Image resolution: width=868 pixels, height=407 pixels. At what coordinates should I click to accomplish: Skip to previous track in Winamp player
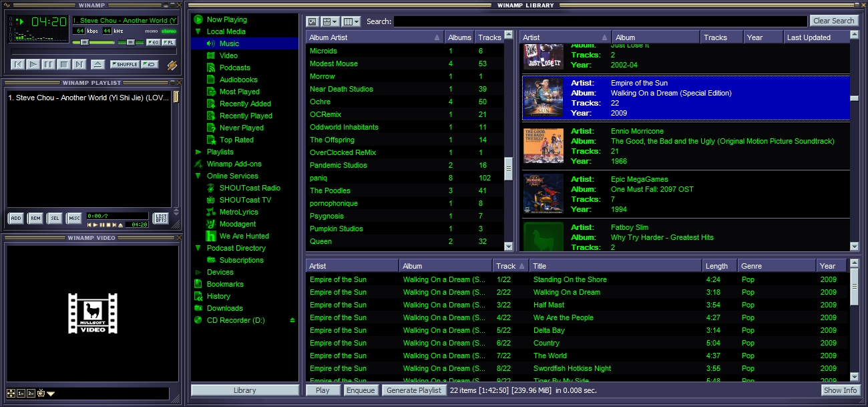click(18, 64)
